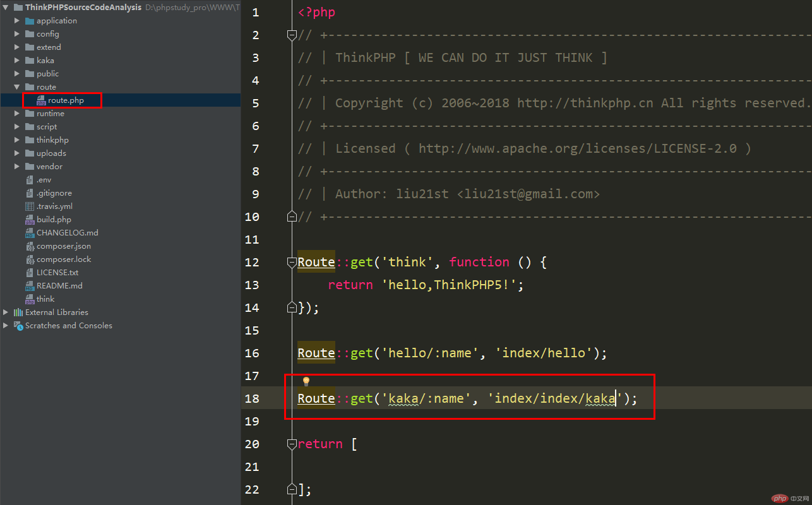Expand Scratches and Consoles arrow
Screen dimensions: 812x505
pos(6,326)
